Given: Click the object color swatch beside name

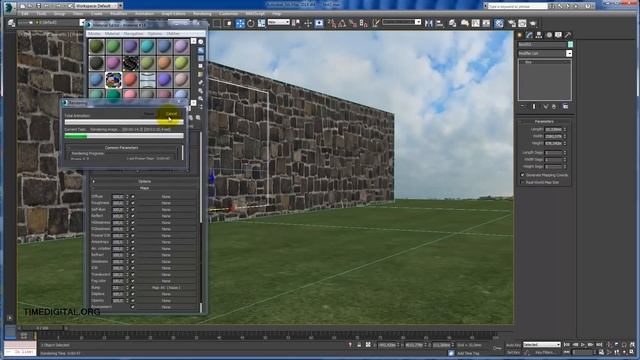Looking at the screenshot, I should point(570,44).
